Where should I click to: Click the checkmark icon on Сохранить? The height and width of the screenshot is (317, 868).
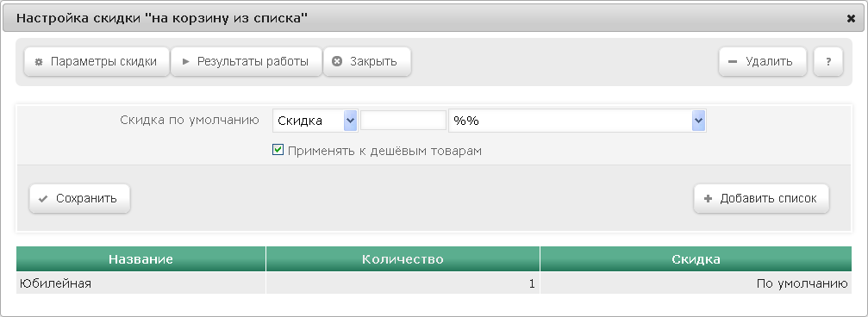(x=43, y=199)
